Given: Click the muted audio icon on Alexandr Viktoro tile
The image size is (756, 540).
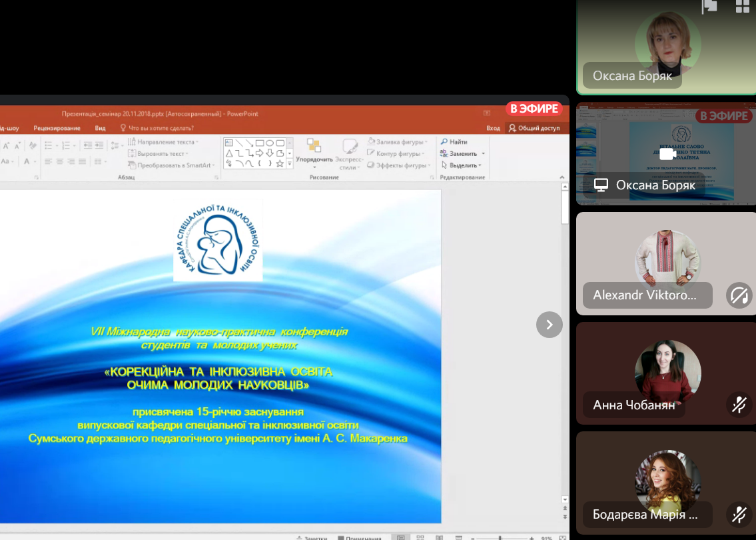Looking at the screenshot, I should [x=738, y=295].
